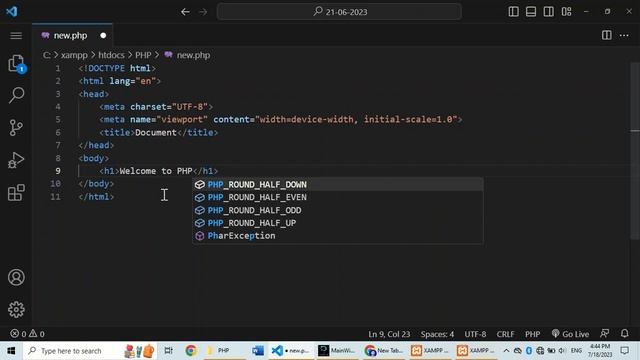The height and width of the screenshot is (360, 640).
Task: Toggle the primary side bar layout icon
Action: (513, 11)
